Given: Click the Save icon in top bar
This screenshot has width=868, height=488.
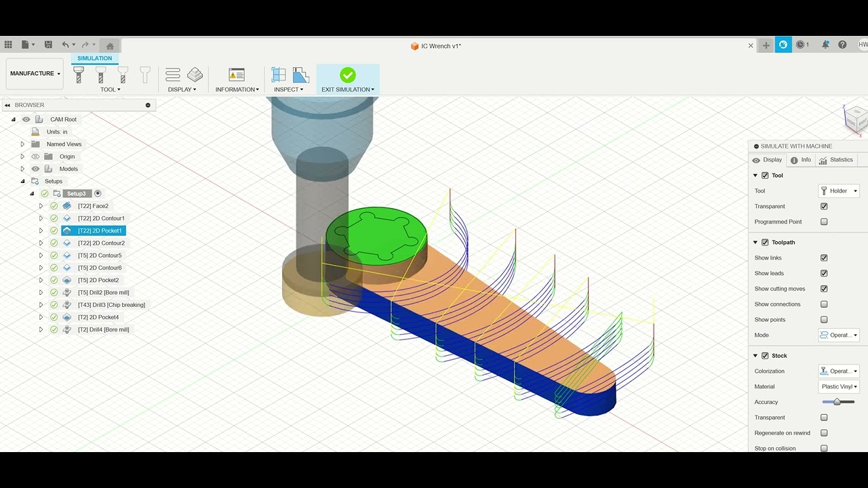Looking at the screenshot, I should [x=48, y=45].
